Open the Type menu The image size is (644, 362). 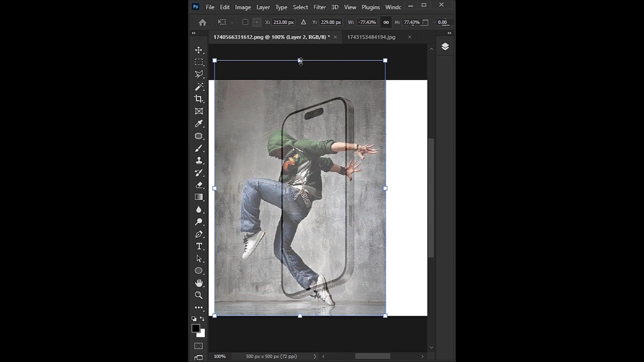coord(281,7)
